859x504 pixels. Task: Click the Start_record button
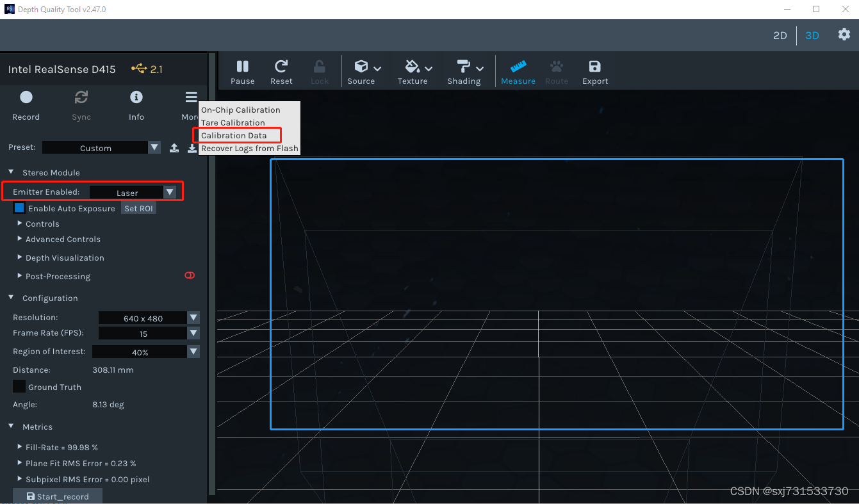(58, 496)
